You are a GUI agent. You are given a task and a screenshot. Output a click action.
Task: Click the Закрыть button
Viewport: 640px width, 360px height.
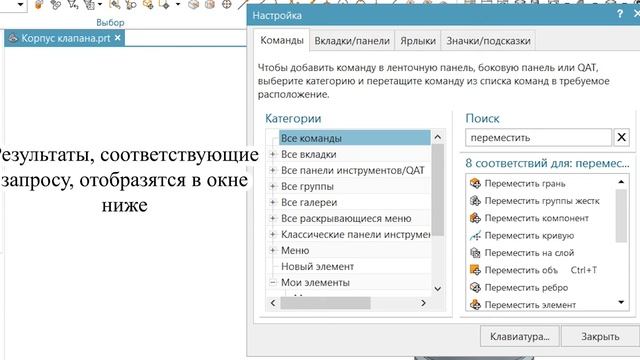pos(600,337)
